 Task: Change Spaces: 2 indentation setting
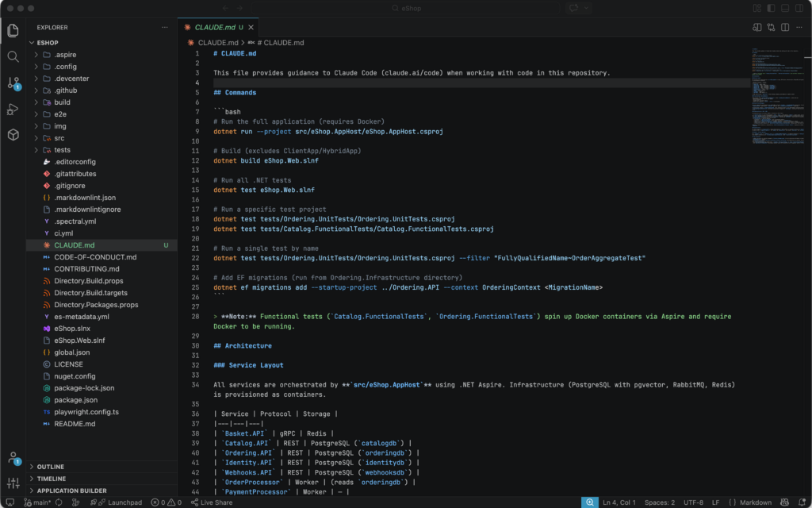pyautogui.click(x=659, y=502)
